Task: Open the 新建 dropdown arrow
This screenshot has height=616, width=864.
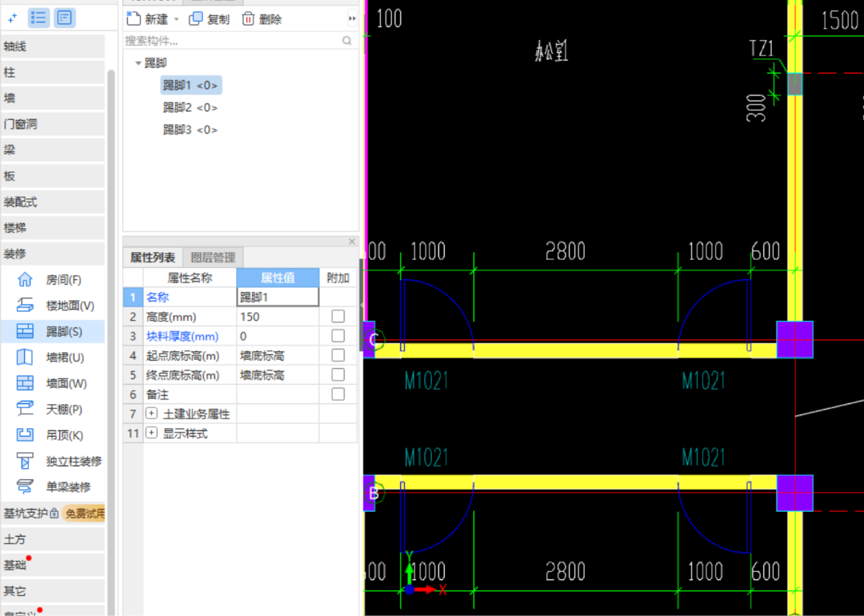Action: tap(176, 20)
